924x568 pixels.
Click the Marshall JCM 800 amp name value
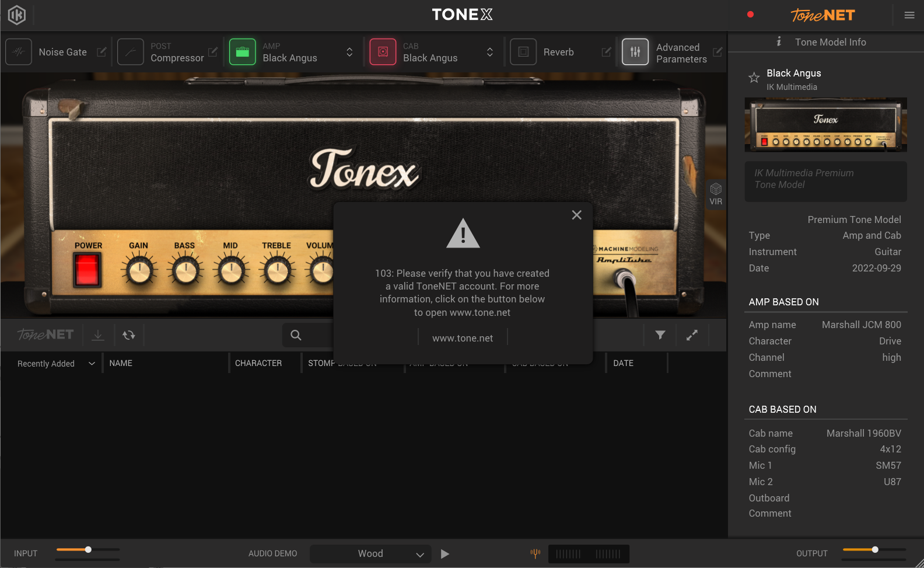(x=862, y=325)
